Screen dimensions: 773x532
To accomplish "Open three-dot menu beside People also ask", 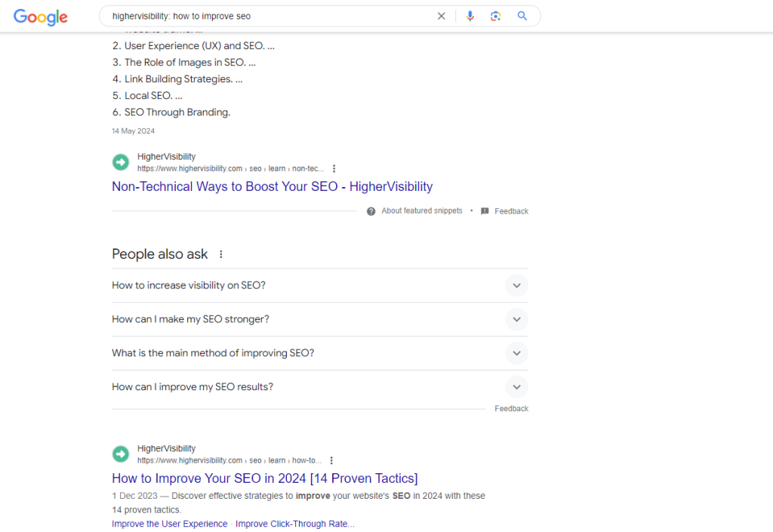I will pyautogui.click(x=221, y=254).
